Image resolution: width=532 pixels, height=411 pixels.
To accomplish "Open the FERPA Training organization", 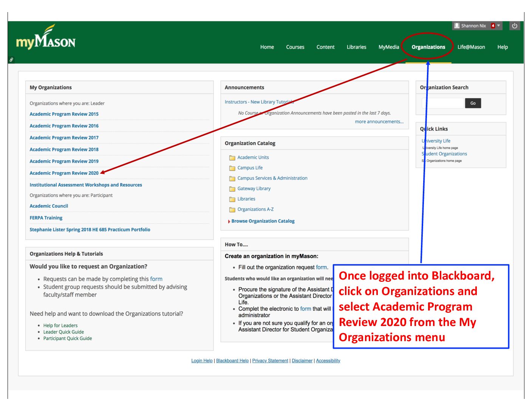I will pos(46,218).
